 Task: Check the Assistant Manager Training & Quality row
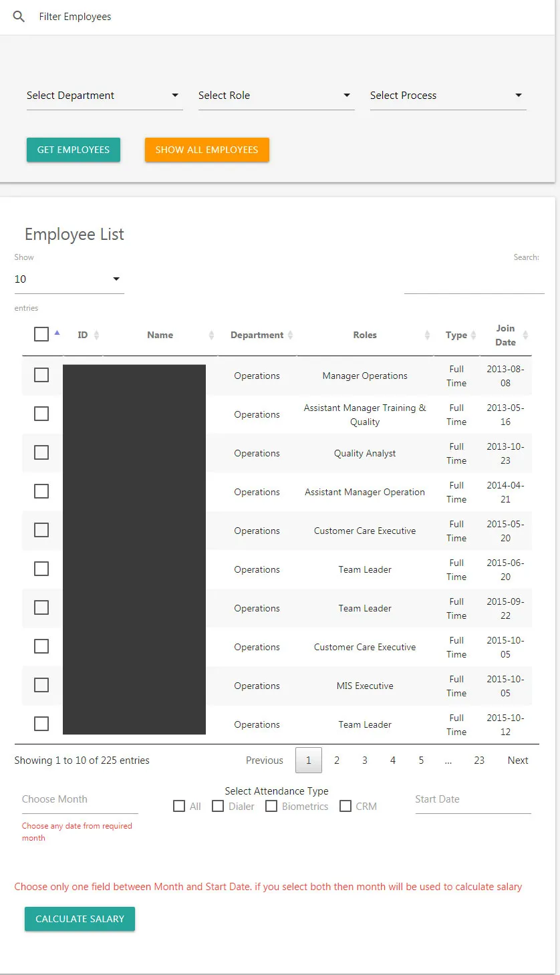41,414
